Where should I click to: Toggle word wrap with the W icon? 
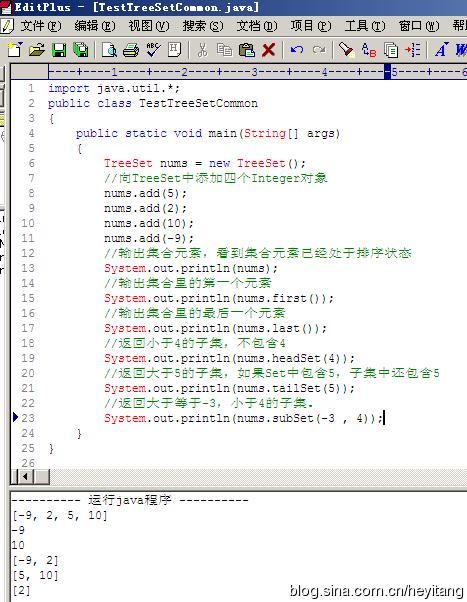[x=461, y=50]
